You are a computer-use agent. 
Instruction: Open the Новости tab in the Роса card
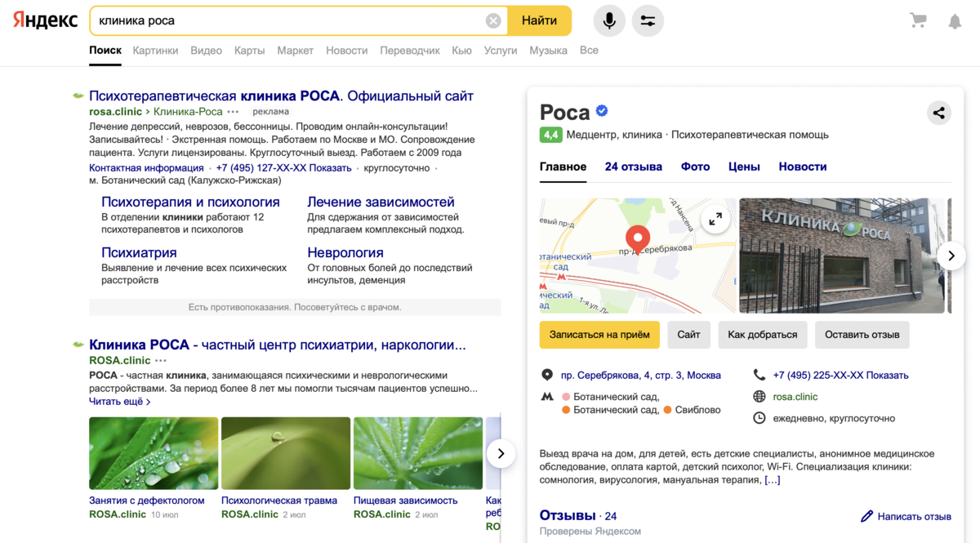[x=803, y=167]
